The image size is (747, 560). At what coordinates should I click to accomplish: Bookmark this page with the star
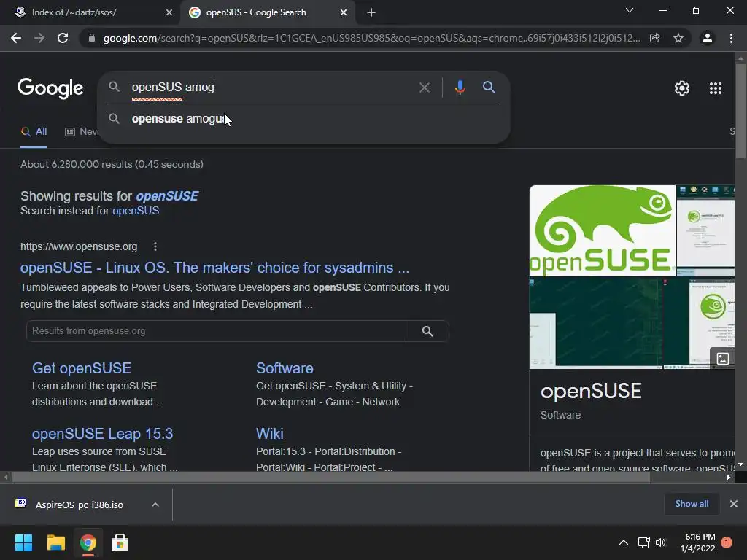click(x=678, y=38)
